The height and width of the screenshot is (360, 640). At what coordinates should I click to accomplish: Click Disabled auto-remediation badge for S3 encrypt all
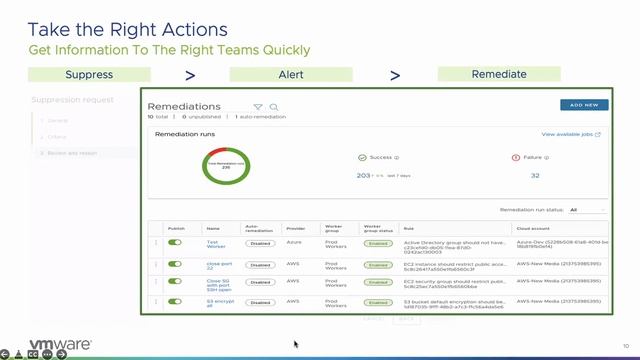[x=260, y=303]
